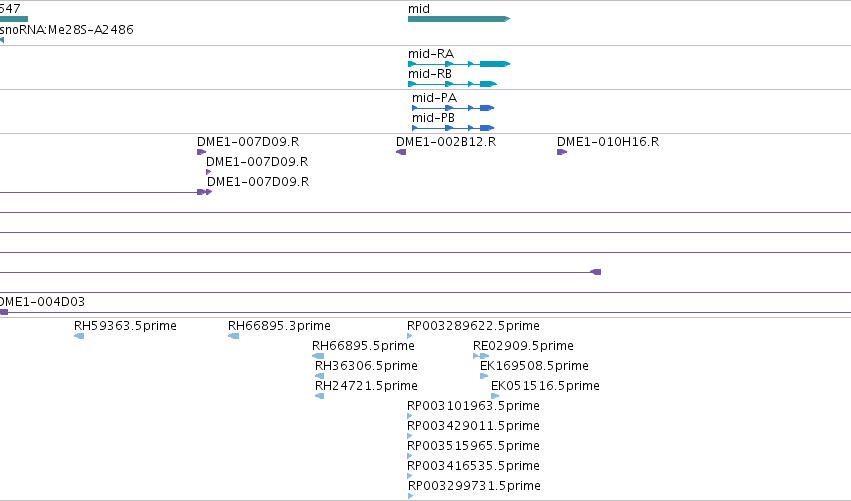Click the RH66895.5prime EST glyph
Image resolution: width=851 pixels, height=501 pixels.
pos(318,356)
